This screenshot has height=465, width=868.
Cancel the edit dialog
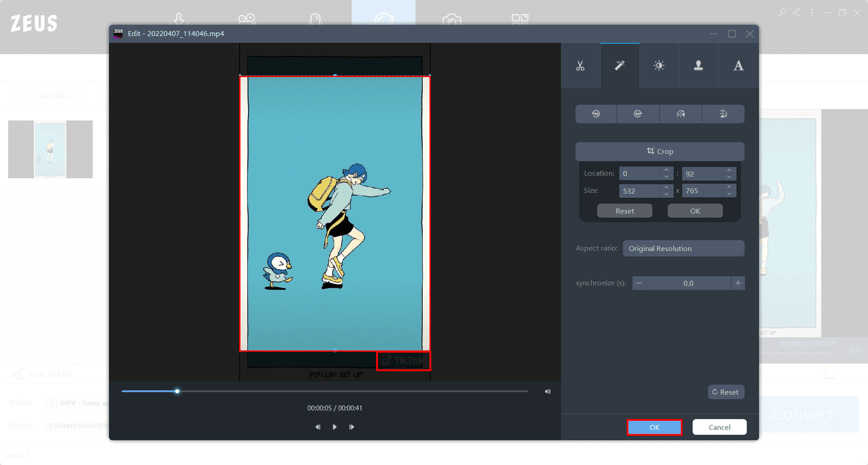[719, 427]
